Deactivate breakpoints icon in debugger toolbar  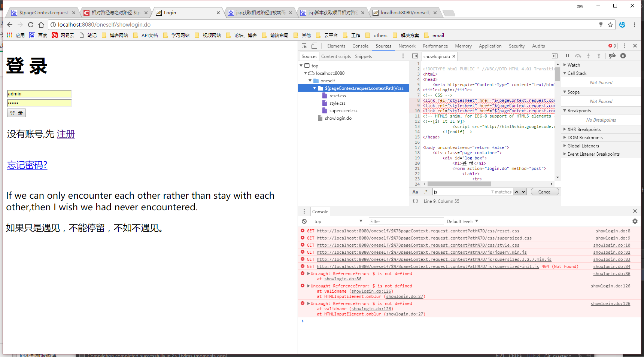coord(612,56)
